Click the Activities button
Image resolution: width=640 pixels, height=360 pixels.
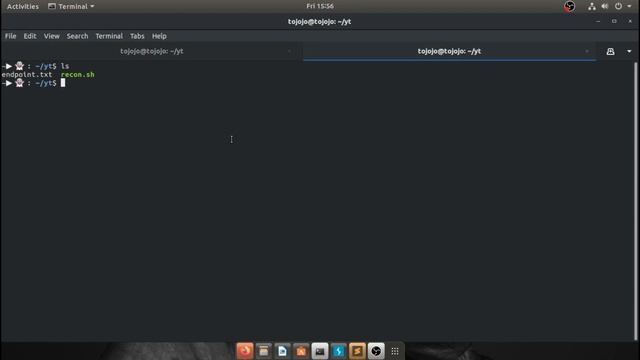(x=23, y=6)
